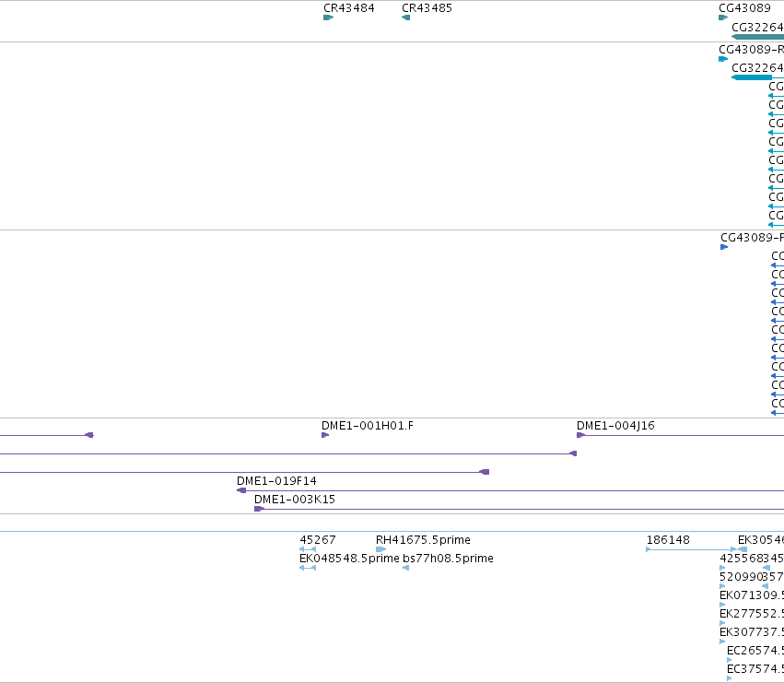Viewport: 784px width, 683px height.
Task: Select the purple DME1-003K15 feature line
Action: (519, 509)
